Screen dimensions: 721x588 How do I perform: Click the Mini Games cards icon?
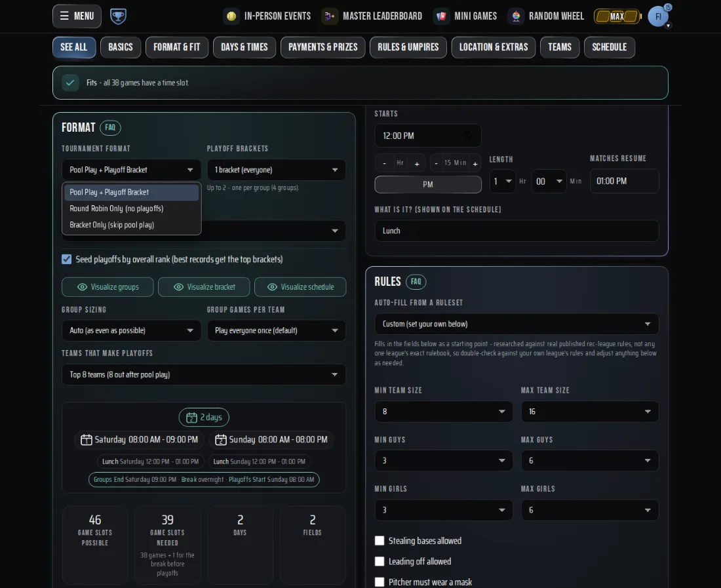[441, 16]
